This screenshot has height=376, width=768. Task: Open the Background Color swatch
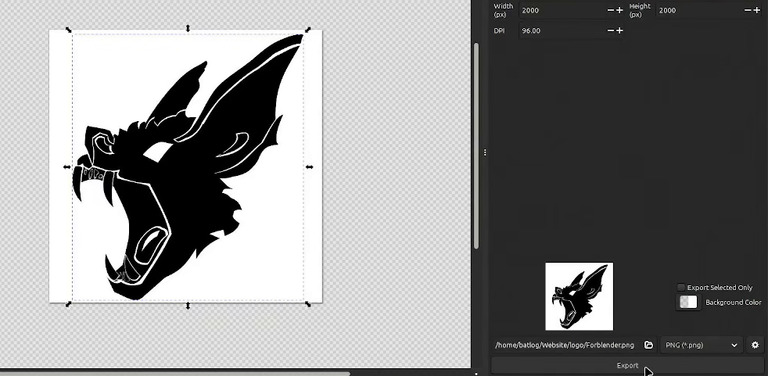(x=688, y=302)
